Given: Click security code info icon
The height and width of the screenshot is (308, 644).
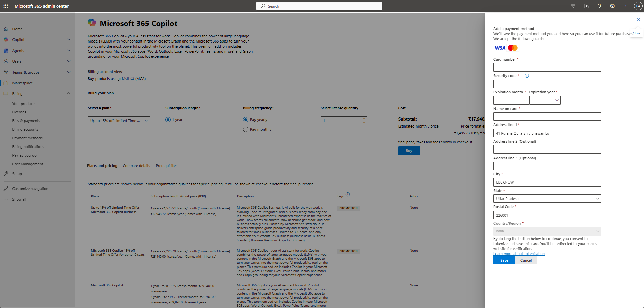Looking at the screenshot, I should click(527, 76).
